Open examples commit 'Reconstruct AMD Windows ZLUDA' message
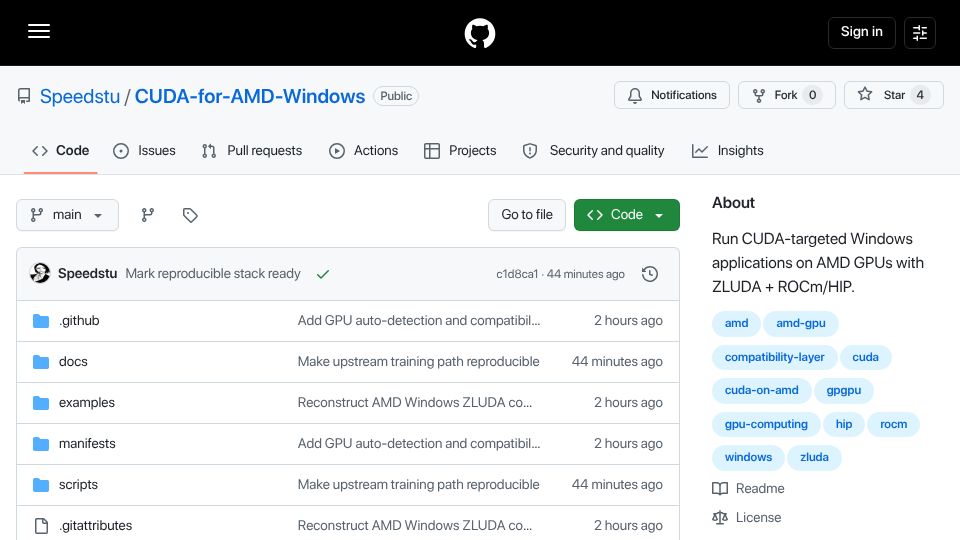Image resolution: width=960 pixels, height=540 pixels. pos(414,403)
